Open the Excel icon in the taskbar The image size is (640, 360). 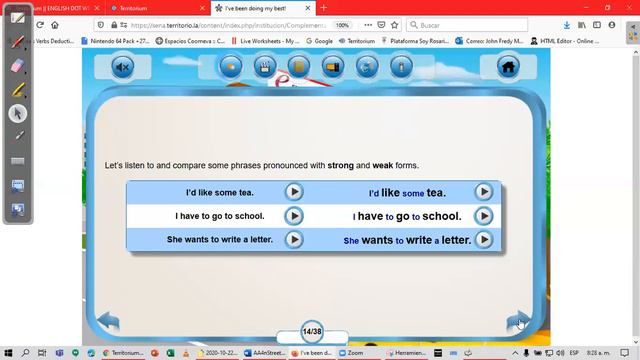click(x=170, y=353)
